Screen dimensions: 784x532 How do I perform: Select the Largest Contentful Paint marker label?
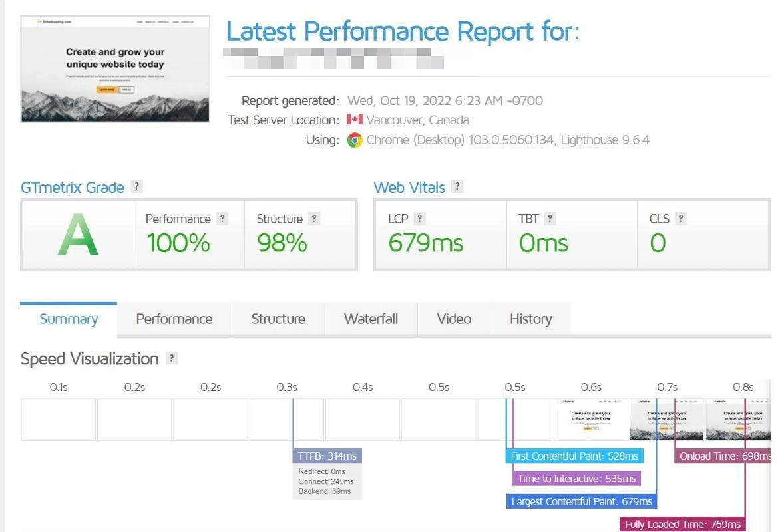pos(582,501)
